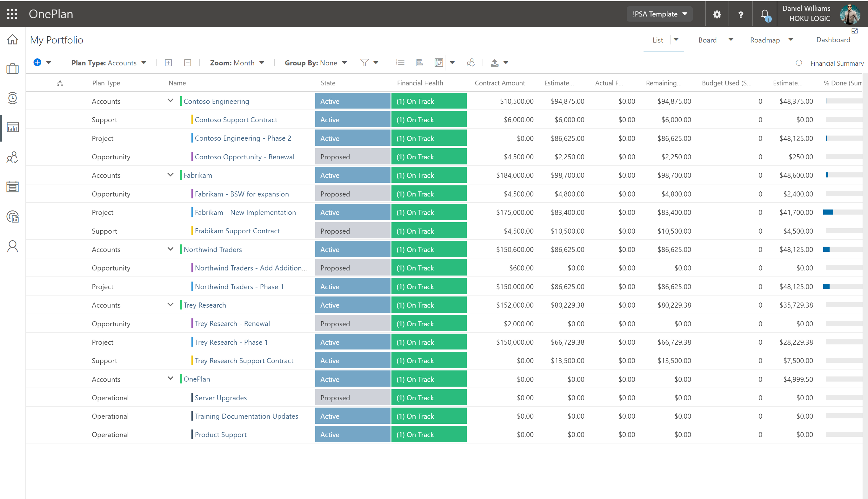Switch to the Dashboard tab

[x=833, y=40]
